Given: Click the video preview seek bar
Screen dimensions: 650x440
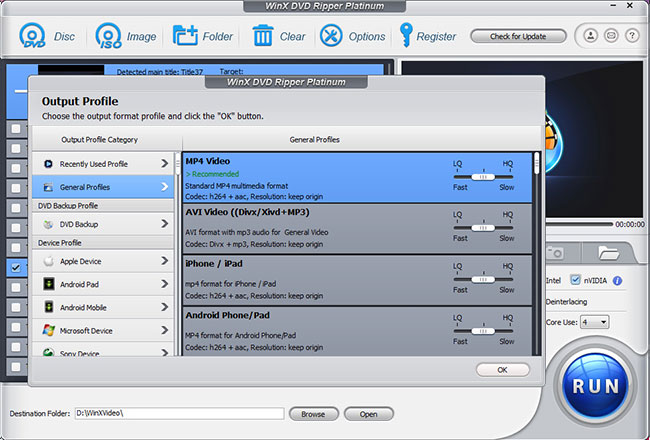Looking at the screenshot, I should click(x=579, y=224).
